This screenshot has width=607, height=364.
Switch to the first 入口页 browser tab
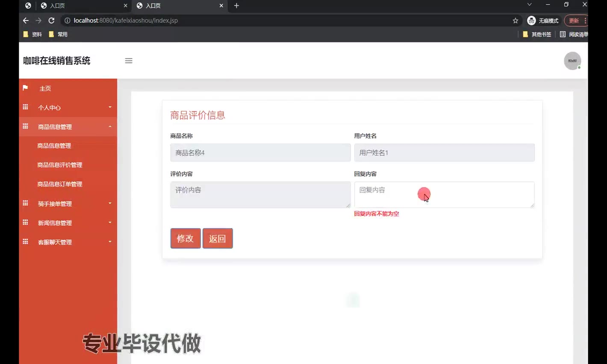(83, 6)
